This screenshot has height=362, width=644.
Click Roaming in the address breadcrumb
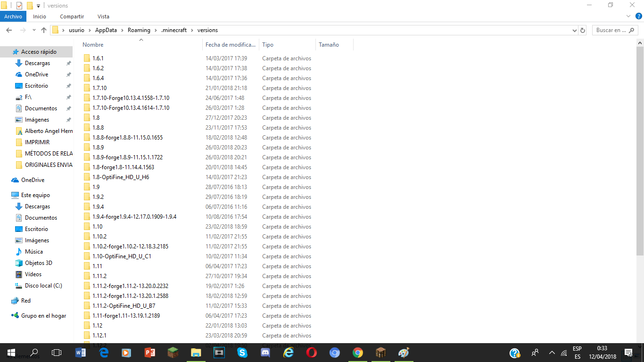pos(139,30)
